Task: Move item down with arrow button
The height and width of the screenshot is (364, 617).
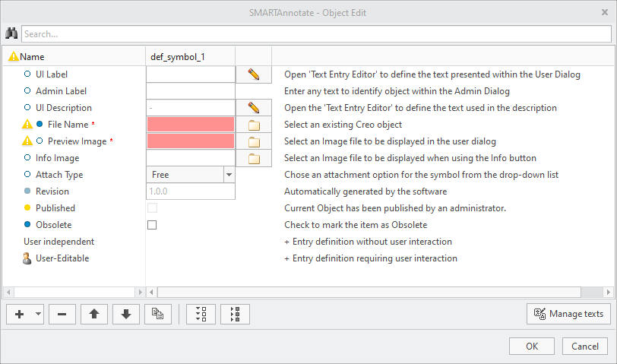Action: (126, 314)
